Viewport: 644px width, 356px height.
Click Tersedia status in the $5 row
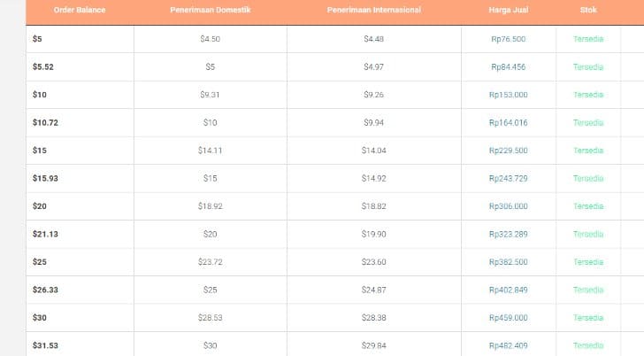pos(588,39)
